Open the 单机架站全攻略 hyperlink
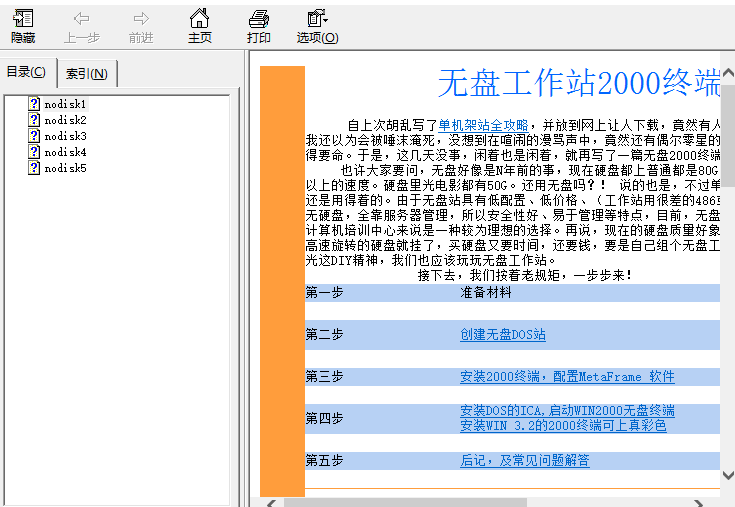Viewport: 735px width, 507px height. (x=483, y=125)
